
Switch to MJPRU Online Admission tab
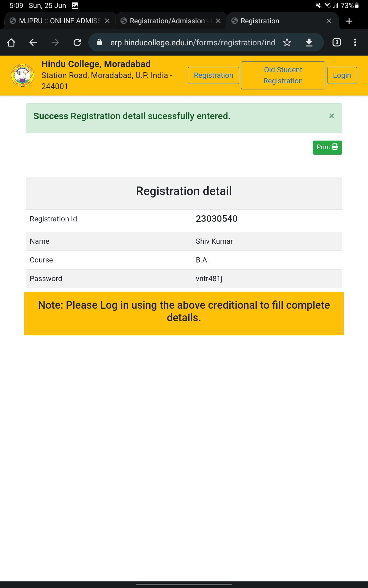click(55, 21)
